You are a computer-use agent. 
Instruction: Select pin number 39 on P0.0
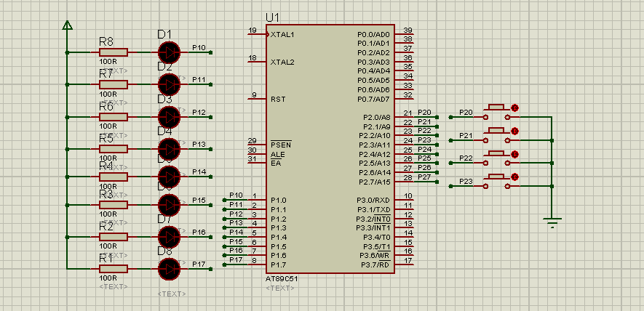tap(408, 31)
